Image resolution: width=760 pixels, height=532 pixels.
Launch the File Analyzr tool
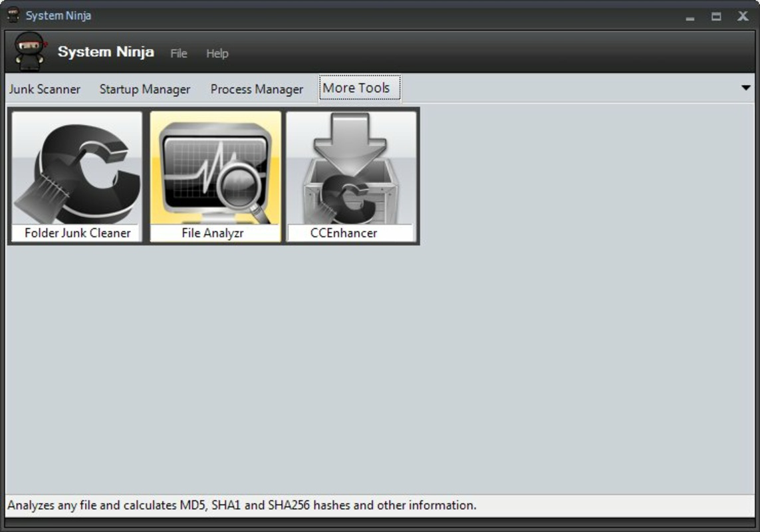[215, 176]
